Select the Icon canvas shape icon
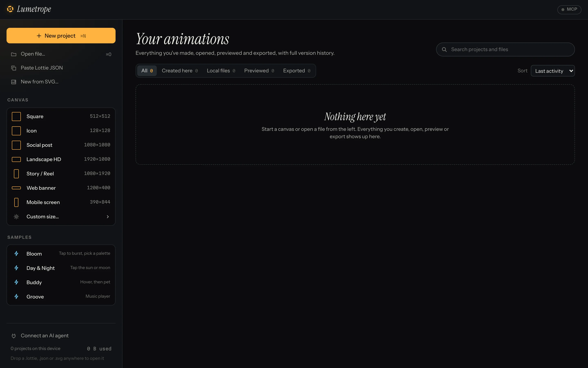The height and width of the screenshot is (368, 588). [x=16, y=131]
